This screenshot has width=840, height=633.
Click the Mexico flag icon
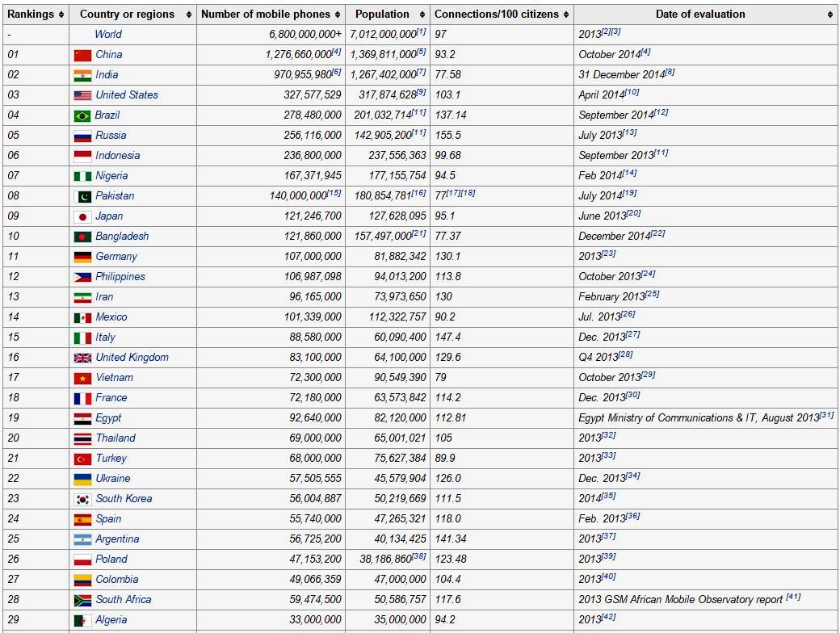tap(82, 317)
